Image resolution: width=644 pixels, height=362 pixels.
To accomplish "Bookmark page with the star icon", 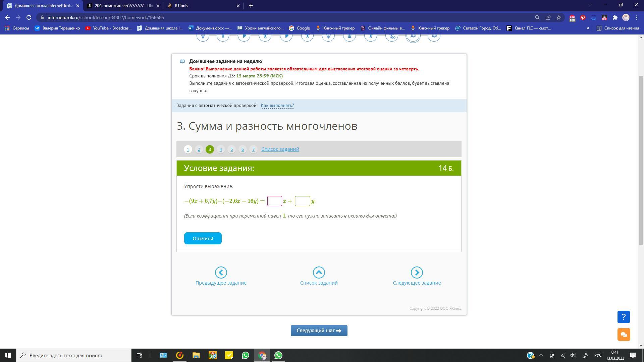I will pyautogui.click(x=559, y=17).
